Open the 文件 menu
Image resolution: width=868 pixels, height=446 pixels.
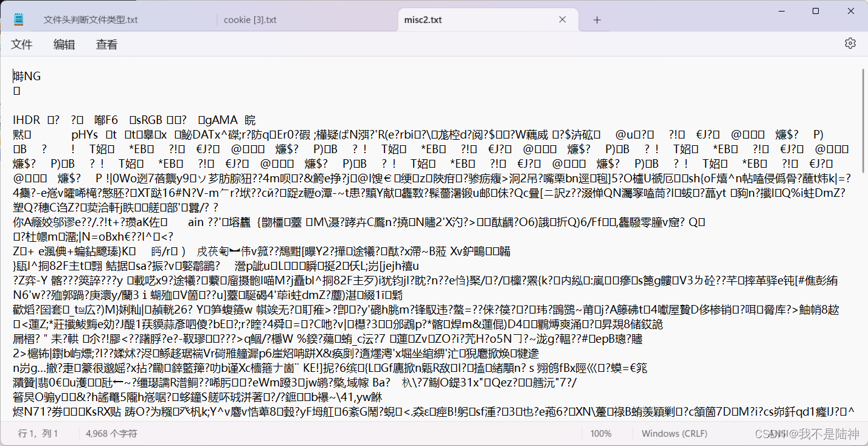tap(22, 44)
